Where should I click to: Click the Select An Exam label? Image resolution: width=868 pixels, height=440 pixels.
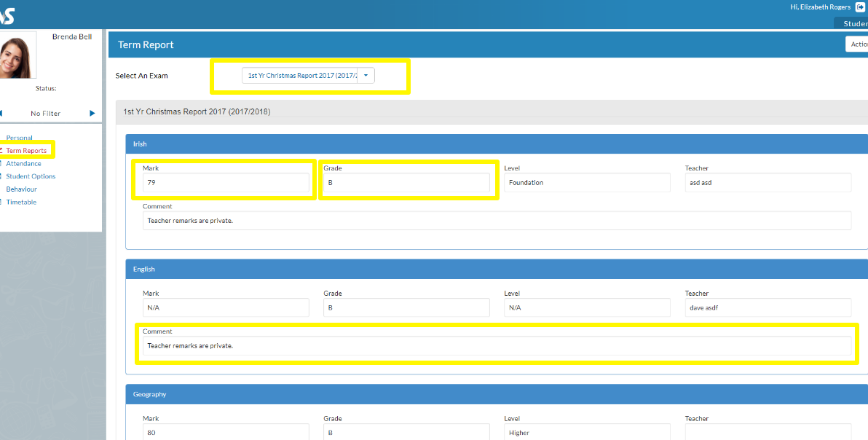tap(142, 76)
